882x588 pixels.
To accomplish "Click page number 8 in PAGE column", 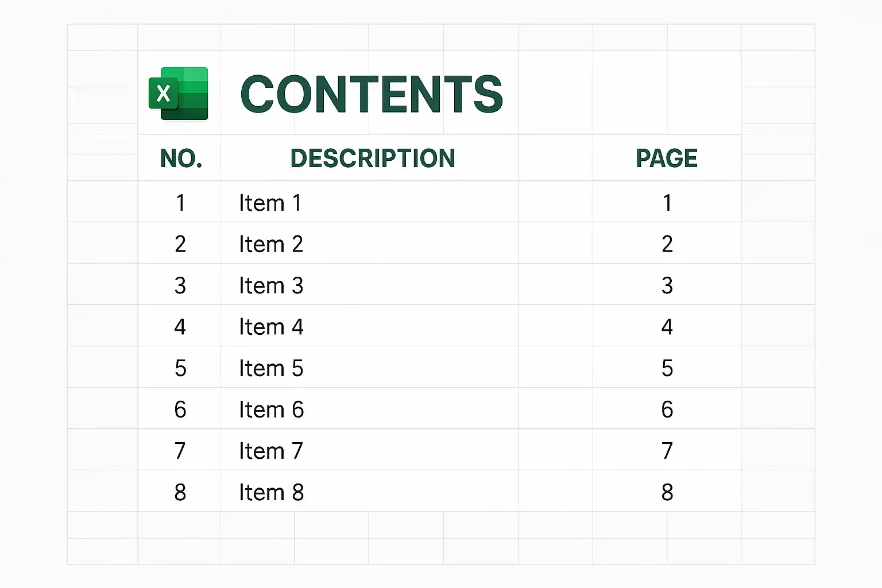I will point(667,492).
